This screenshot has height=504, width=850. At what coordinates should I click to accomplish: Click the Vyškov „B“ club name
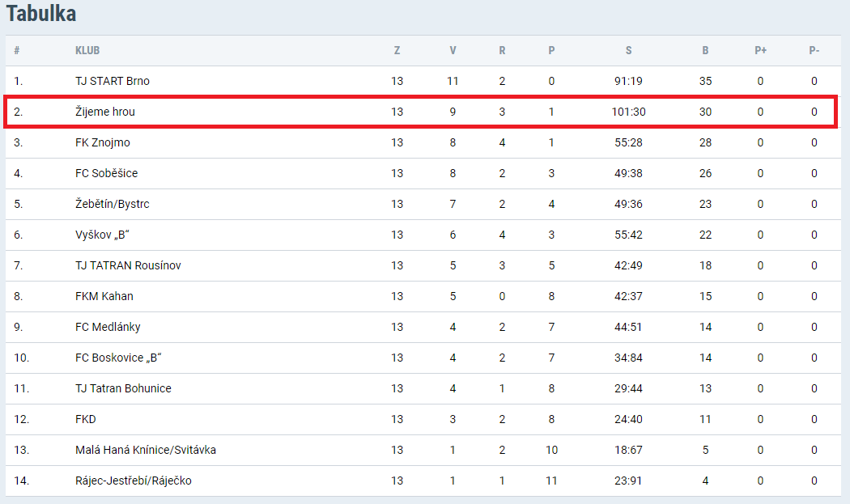[102, 235]
